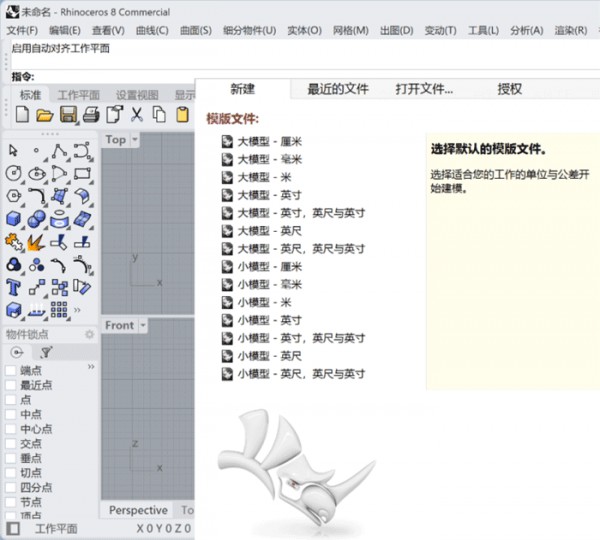Viewport: 600px width, 540px height.
Task: Expand more snap options chevron beside 端点
Action: coord(91,367)
